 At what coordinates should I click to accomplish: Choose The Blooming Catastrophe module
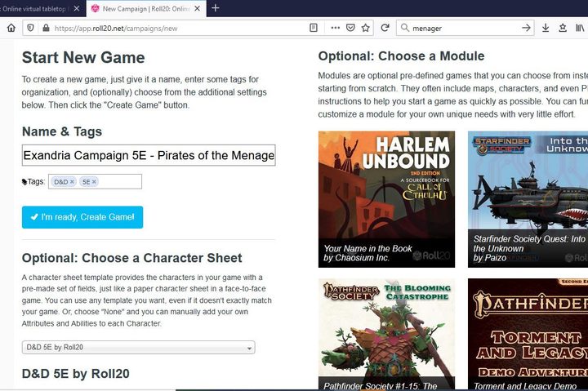(x=386, y=335)
